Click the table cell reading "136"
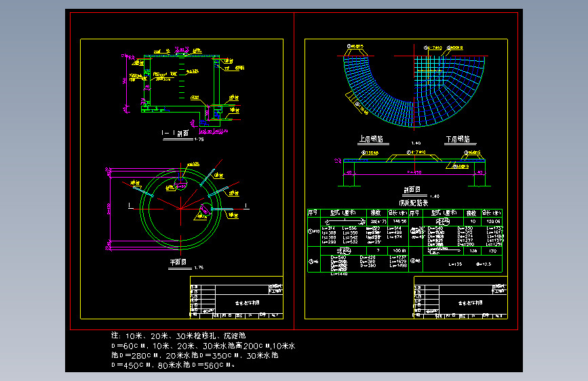Viewport: 588px width, 381px height. pyautogui.click(x=473, y=251)
